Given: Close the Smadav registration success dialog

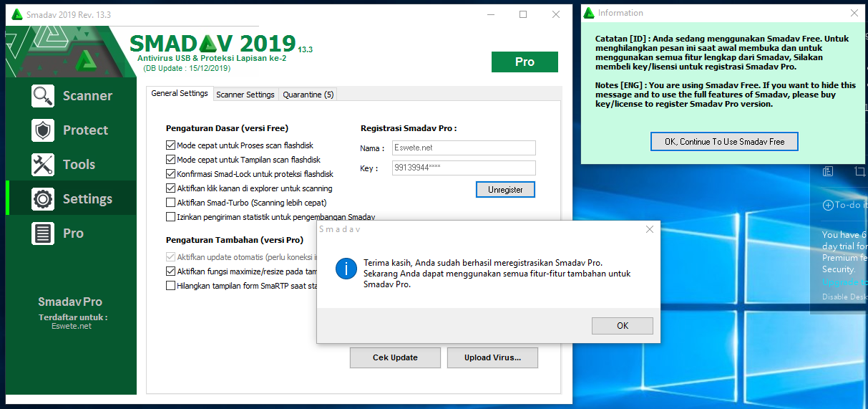Looking at the screenshot, I should (650, 230).
